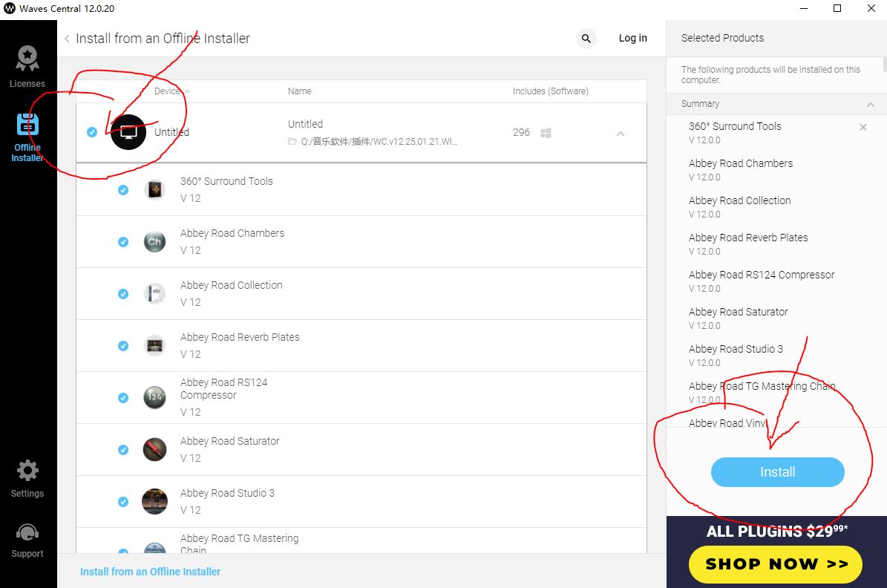Open Settings gear icon
The width and height of the screenshot is (887, 588).
pyautogui.click(x=27, y=470)
